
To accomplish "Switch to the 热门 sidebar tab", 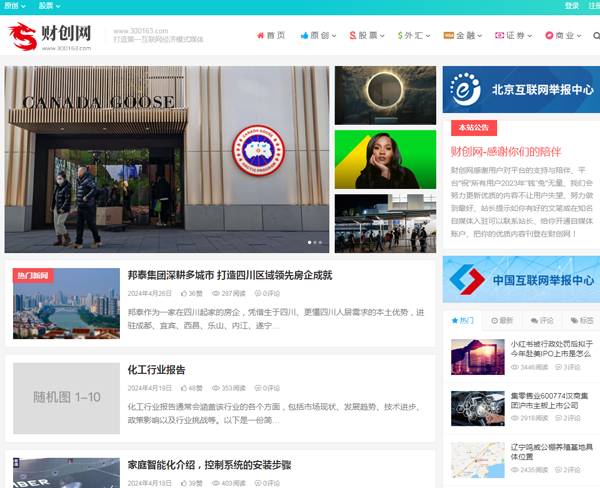I will point(463,320).
